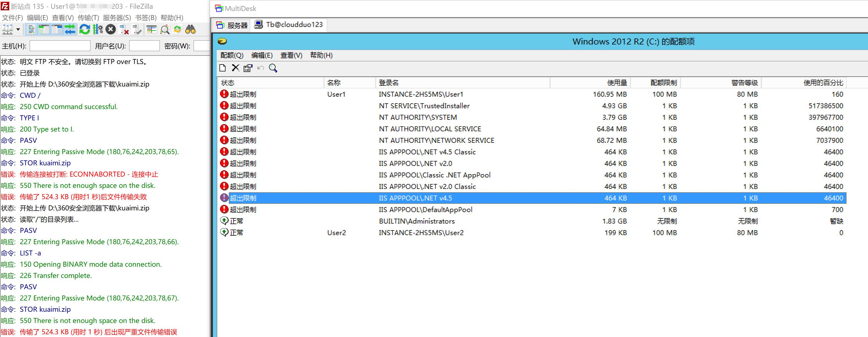
Task: Open the 查看(V) menu in quota window
Action: coord(291,55)
